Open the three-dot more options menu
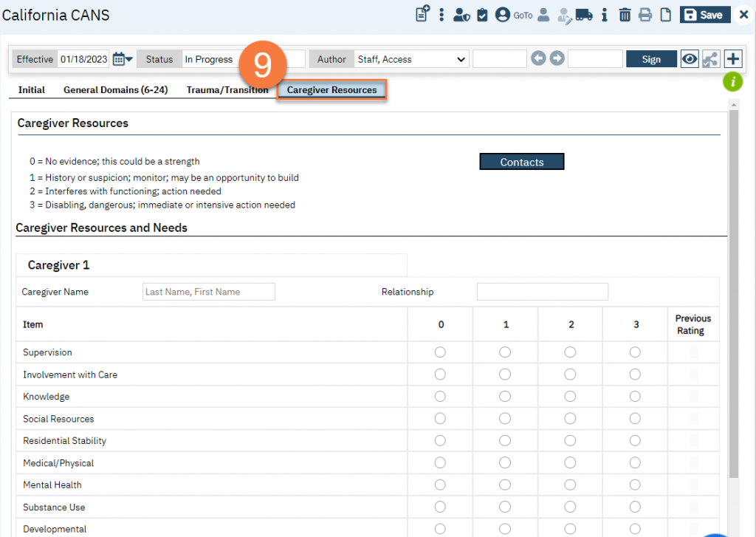This screenshot has width=756, height=537. pos(441,15)
